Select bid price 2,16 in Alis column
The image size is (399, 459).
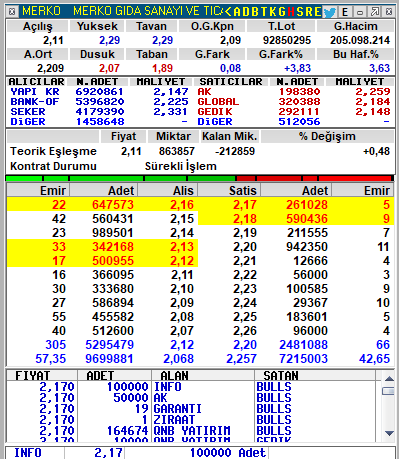point(182,205)
